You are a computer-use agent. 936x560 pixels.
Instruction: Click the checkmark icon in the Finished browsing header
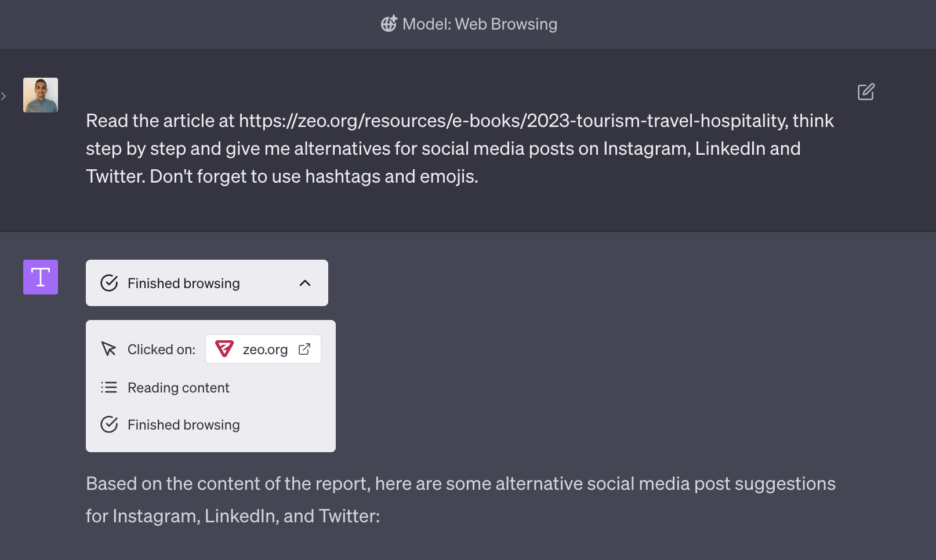click(x=109, y=283)
